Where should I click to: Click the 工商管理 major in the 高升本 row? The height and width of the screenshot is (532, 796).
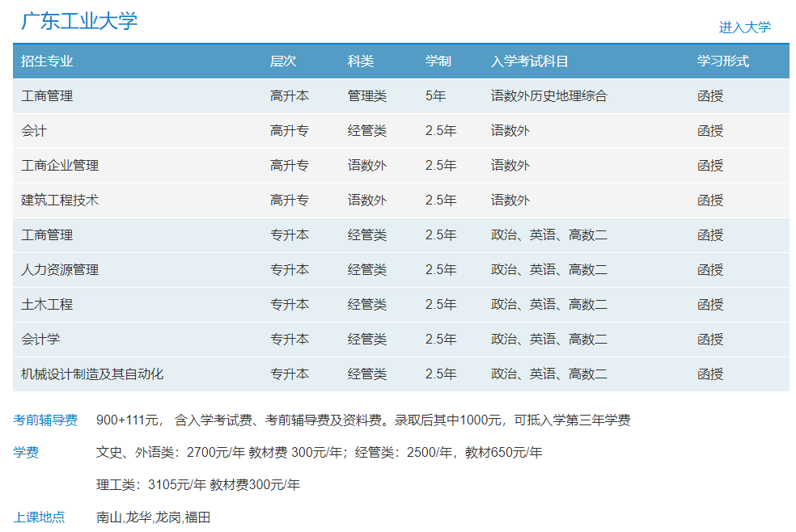(47, 96)
